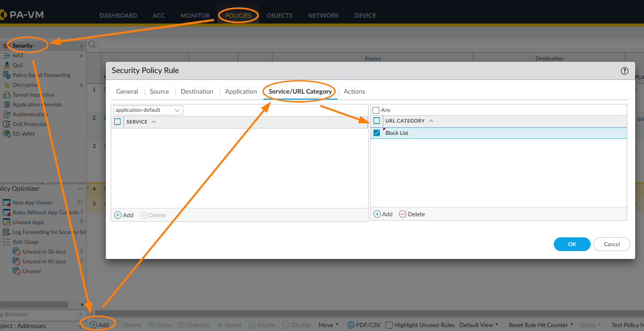
Task: Switch to the Source tab
Action: 159,92
